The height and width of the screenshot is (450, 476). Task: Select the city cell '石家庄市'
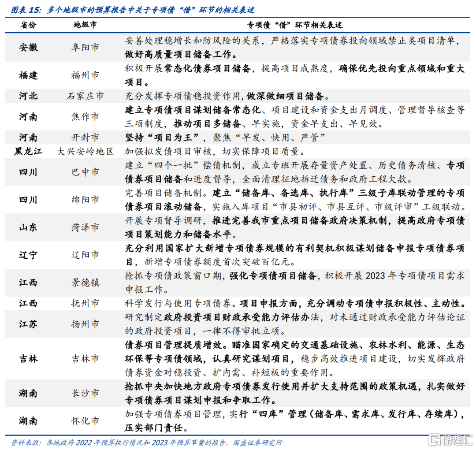(x=85, y=96)
